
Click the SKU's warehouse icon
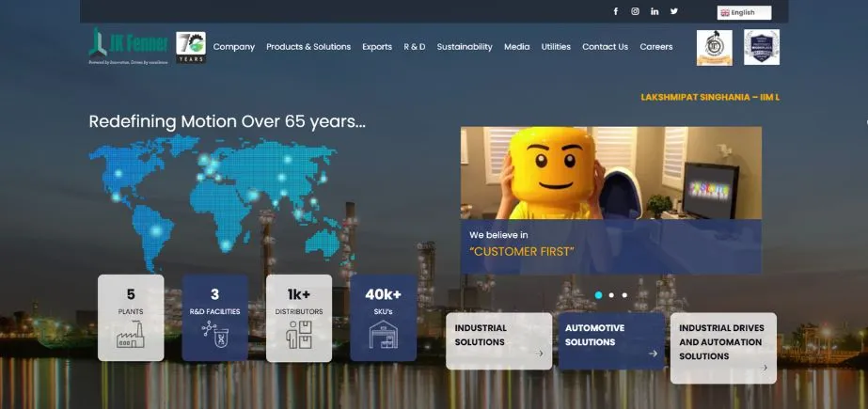pyautogui.click(x=383, y=335)
